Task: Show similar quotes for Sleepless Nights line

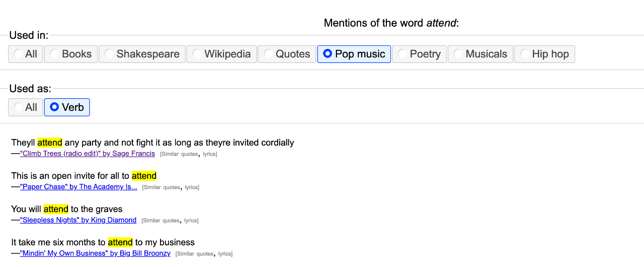Action: coord(160,221)
